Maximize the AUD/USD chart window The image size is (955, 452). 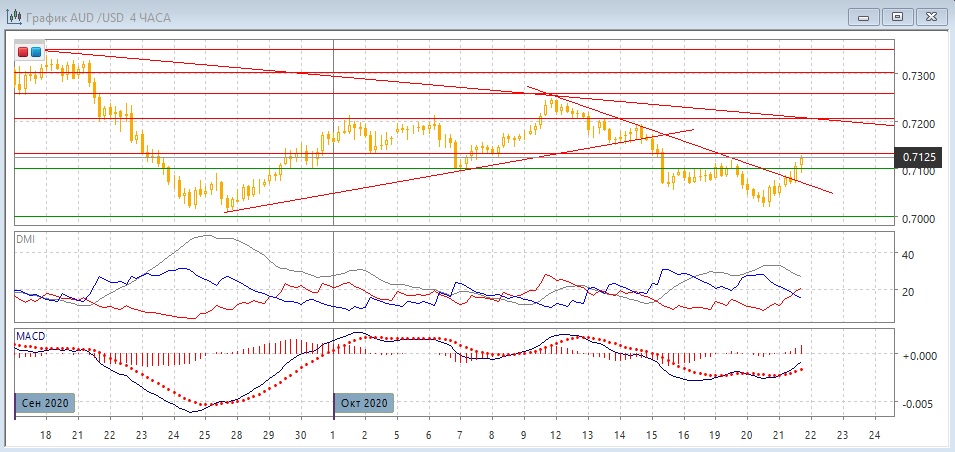coord(897,16)
